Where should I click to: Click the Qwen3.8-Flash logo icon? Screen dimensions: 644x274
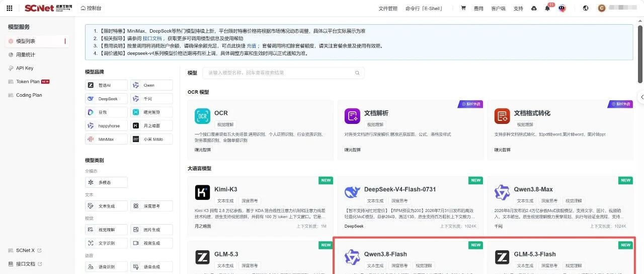[x=352, y=257]
